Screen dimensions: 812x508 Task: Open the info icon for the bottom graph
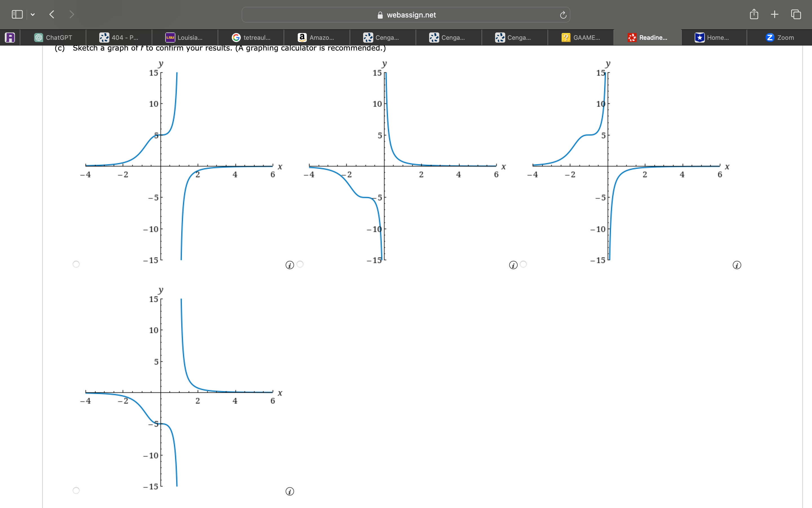point(290,492)
